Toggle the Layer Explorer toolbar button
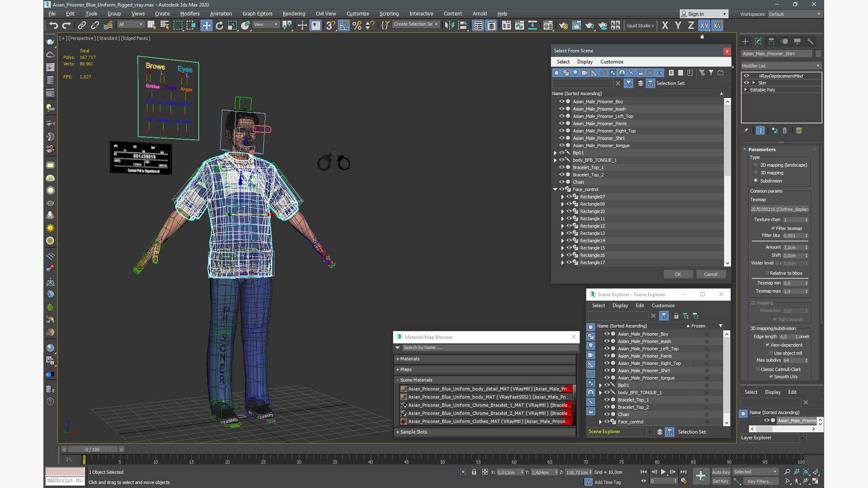868x488 pixels. click(x=491, y=25)
